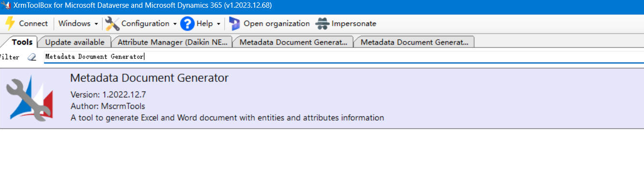
Task: Click the Impersonate button label
Action: [354, 23]
